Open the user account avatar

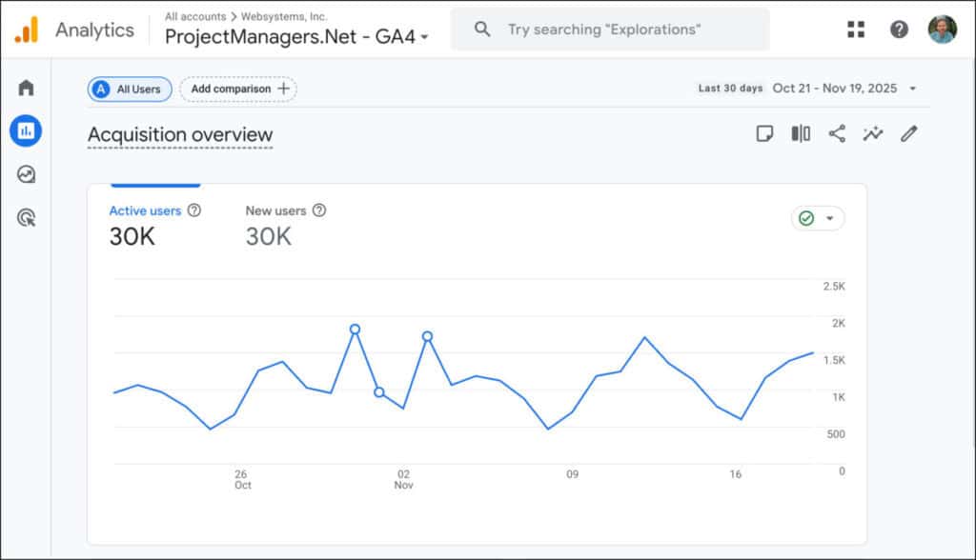tap(943, 30)
